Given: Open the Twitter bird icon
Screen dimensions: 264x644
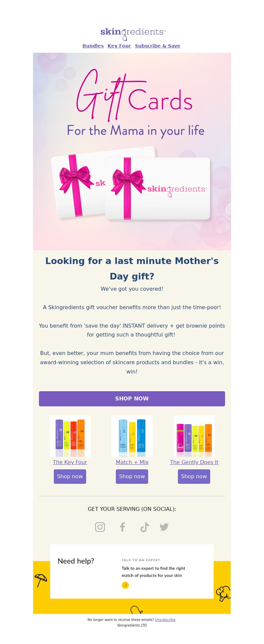Looking at the screenshot, I should pyautogui.click(x=164, y=527).
